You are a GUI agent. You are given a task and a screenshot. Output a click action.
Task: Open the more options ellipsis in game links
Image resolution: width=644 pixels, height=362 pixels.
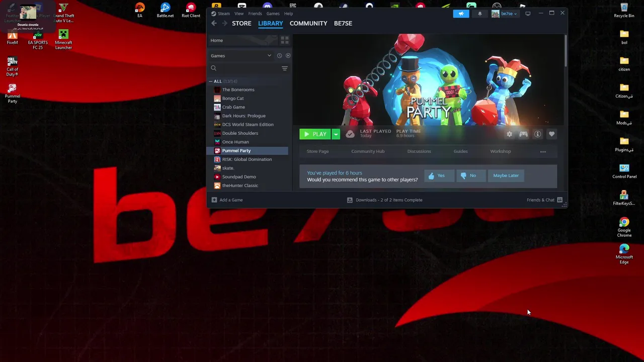543,151
